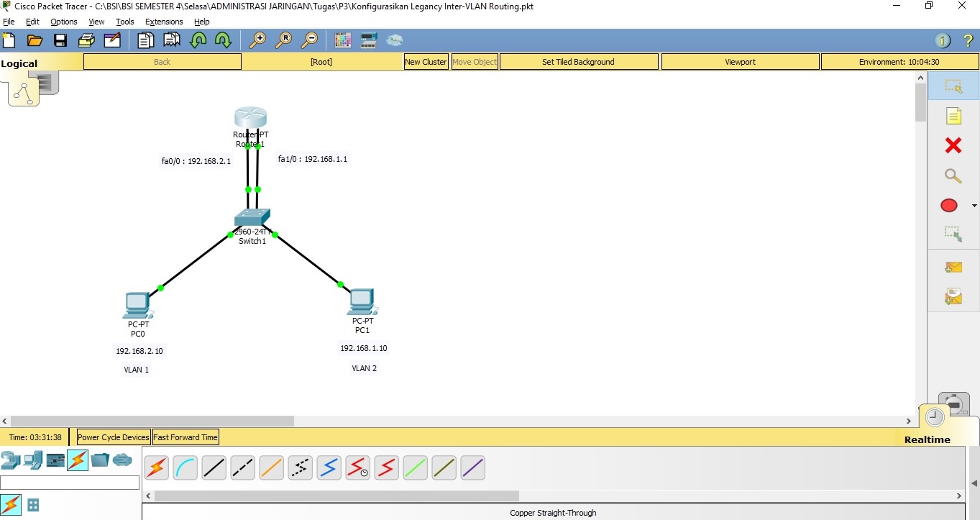Activate the Delete tool
This screenshot has height=520, width=980.
point(953,145)
